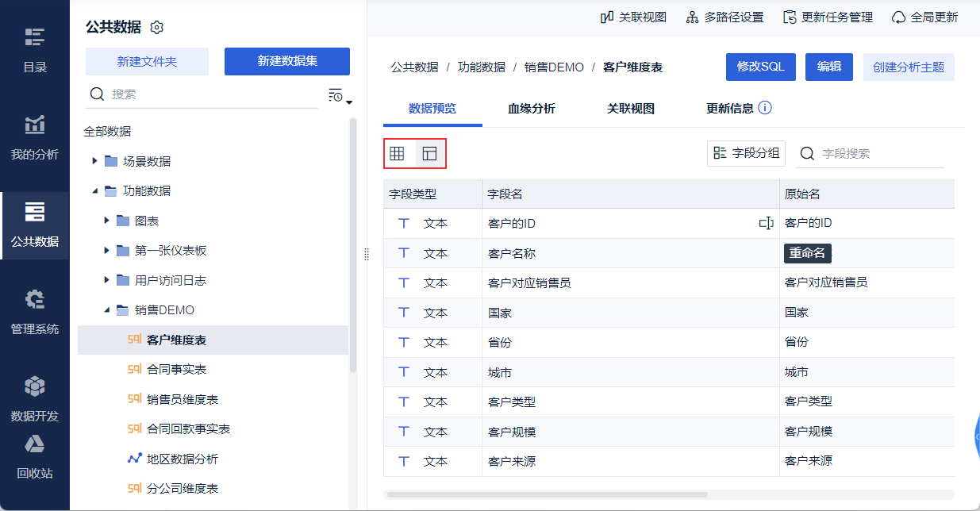Switch to the 血缘分析 tab
The image size is (980, 511).
coord(532,109)
